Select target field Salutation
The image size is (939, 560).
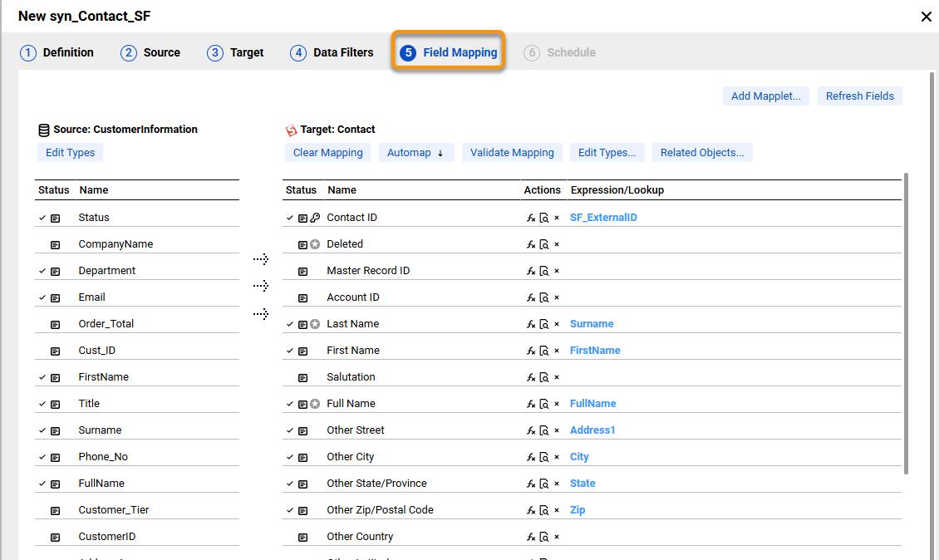[x=351, y=376]
